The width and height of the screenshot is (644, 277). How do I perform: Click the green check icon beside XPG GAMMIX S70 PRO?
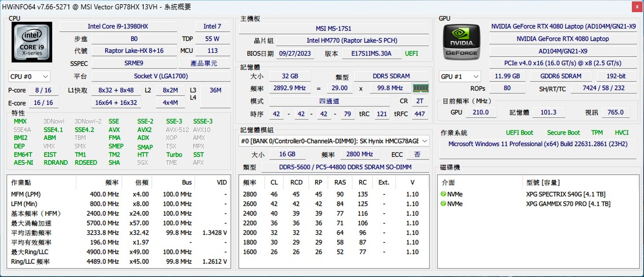click(x=443, y=204)
